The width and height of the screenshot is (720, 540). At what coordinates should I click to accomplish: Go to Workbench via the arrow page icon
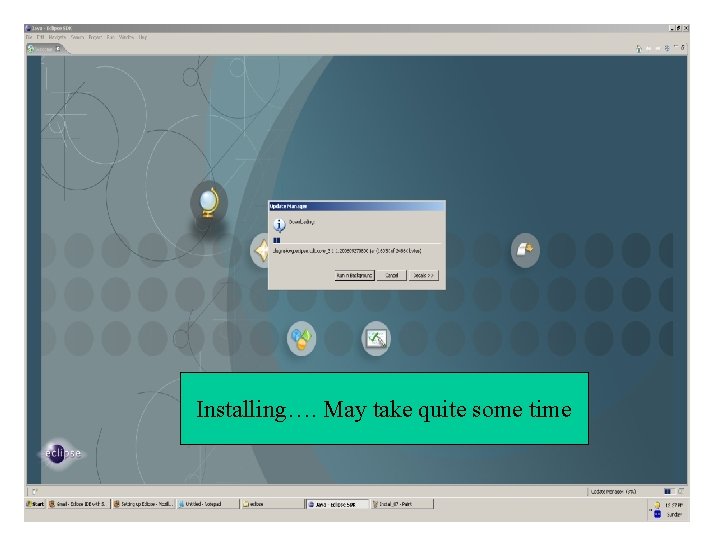click(525, 250)
